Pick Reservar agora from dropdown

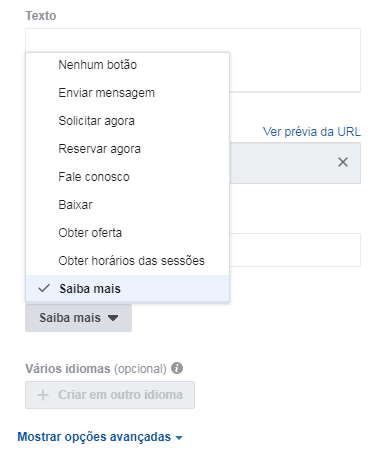point(127,149)
